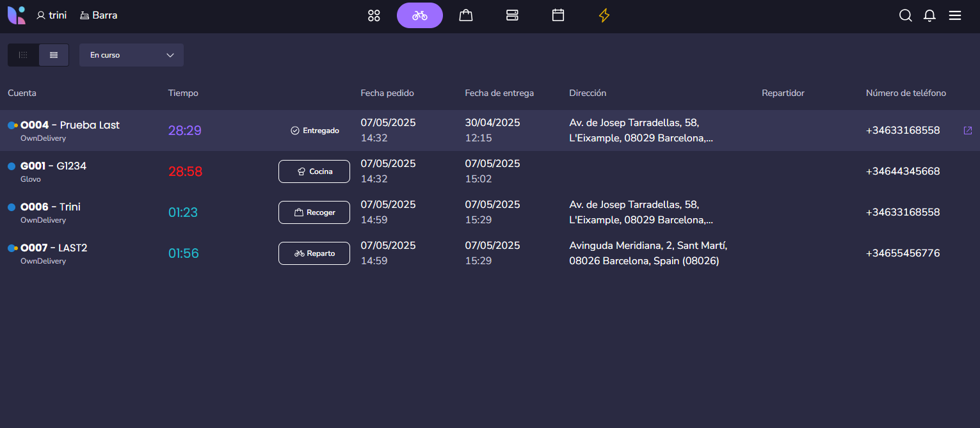Click external link icon on order O004
The width and height of the screenshot is (980, 428).
pos(967,131)
